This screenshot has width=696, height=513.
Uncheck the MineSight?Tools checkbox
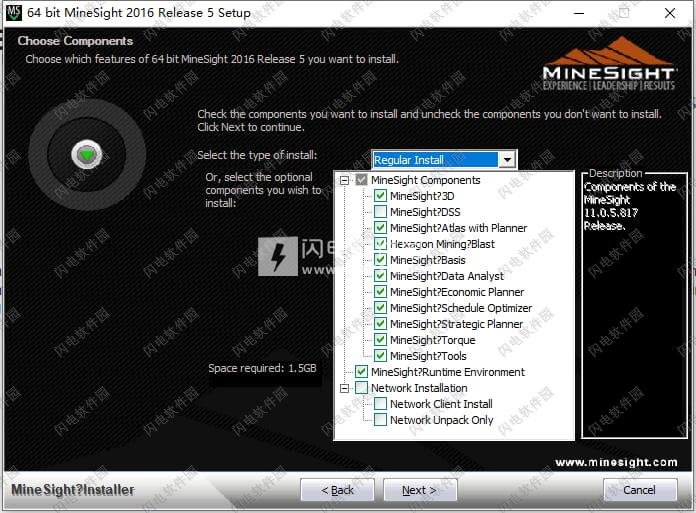(380, 355)
